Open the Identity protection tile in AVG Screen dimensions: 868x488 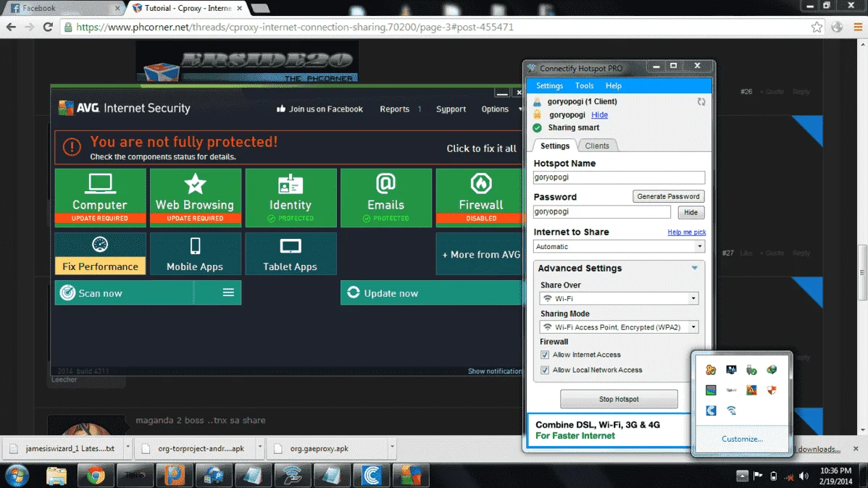coord(291,198)
